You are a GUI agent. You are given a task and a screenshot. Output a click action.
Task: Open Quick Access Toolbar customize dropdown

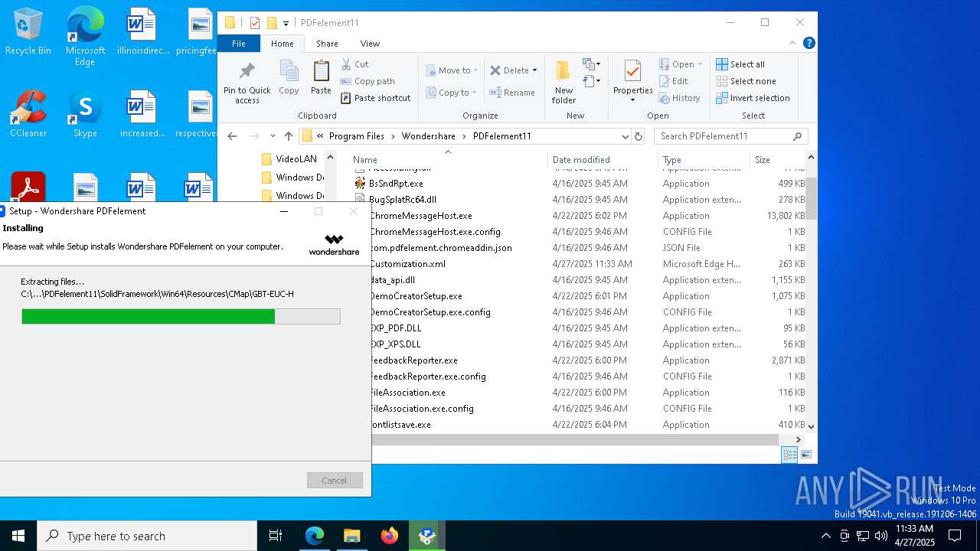[286, 23]
